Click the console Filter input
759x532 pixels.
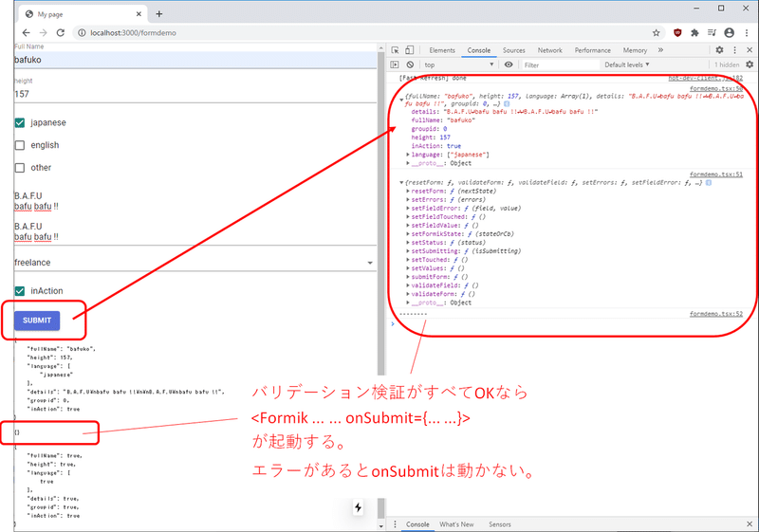pyautogui.click(x=561, y=64)
